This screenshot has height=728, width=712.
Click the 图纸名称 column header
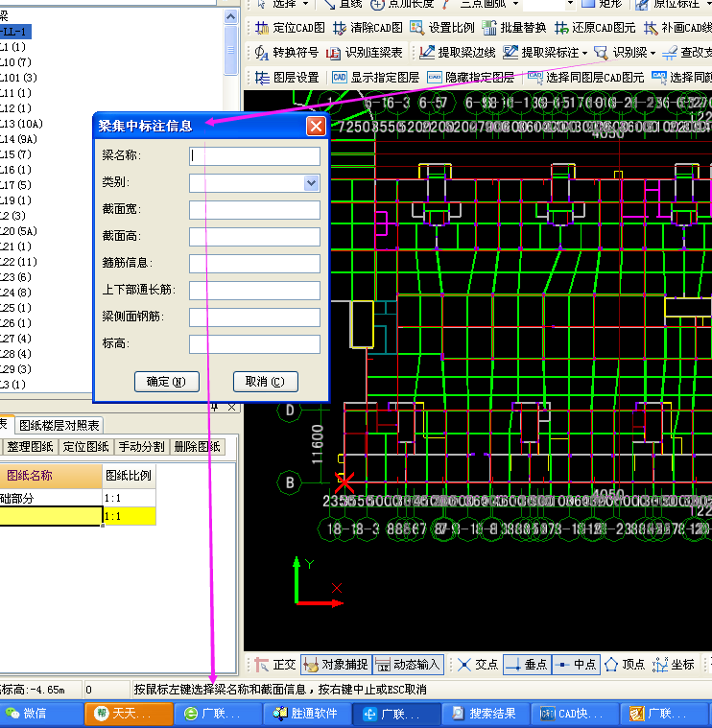click(51, 476)
